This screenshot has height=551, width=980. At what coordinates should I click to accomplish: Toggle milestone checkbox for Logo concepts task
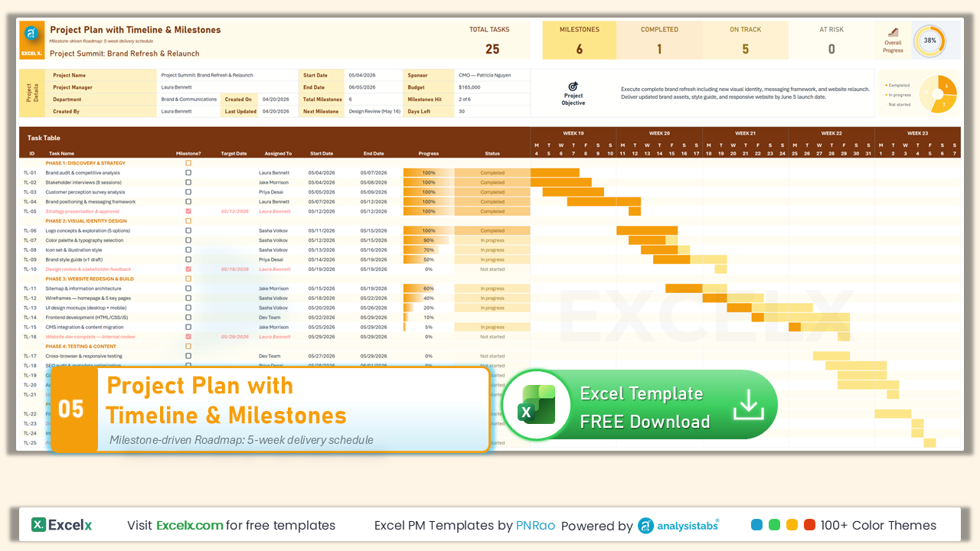click(188, 230)
